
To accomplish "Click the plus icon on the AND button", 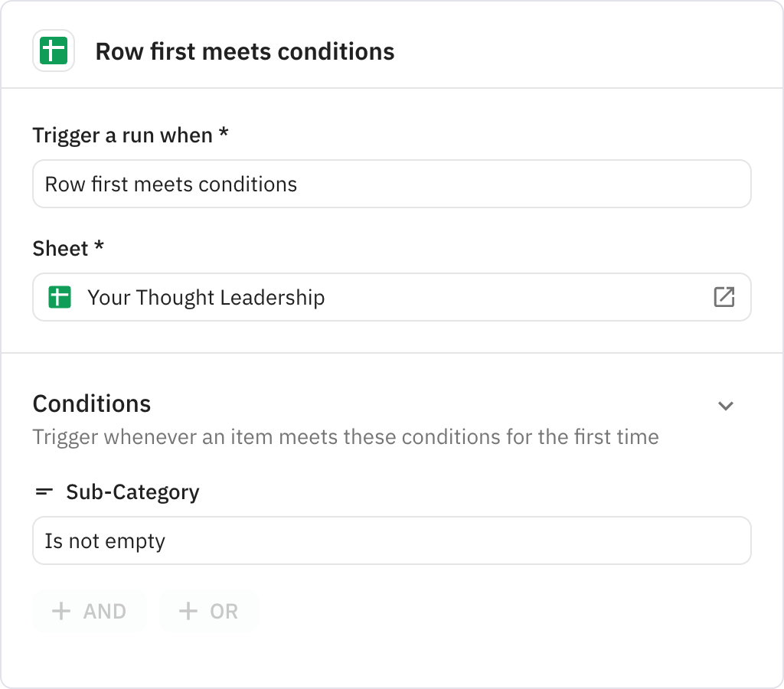I will [x=60, y=611].
